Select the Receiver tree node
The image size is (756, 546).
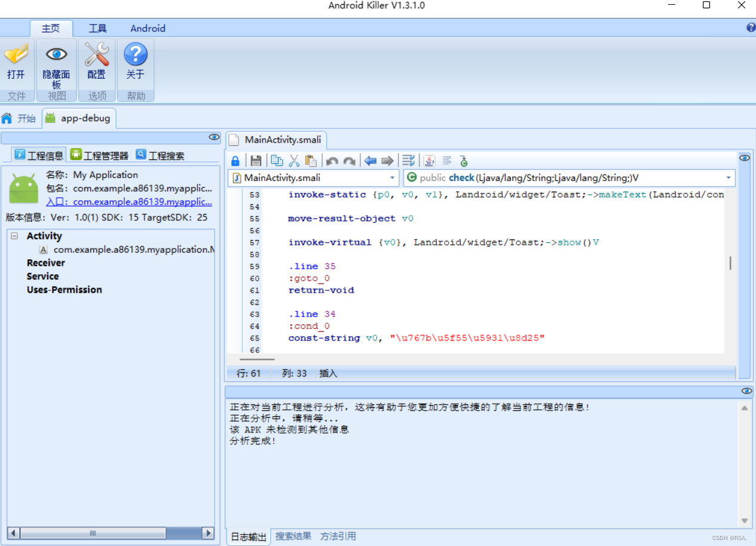click(46, 263)
